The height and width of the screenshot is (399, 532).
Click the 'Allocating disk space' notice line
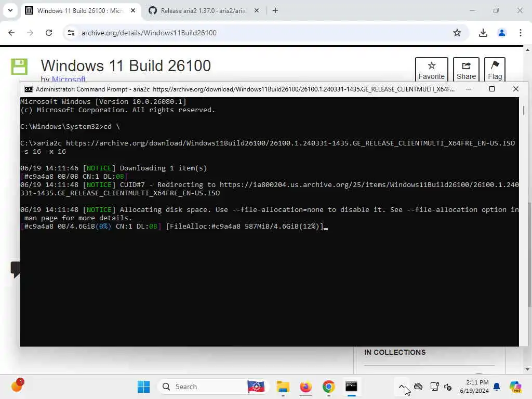point(270,214)
